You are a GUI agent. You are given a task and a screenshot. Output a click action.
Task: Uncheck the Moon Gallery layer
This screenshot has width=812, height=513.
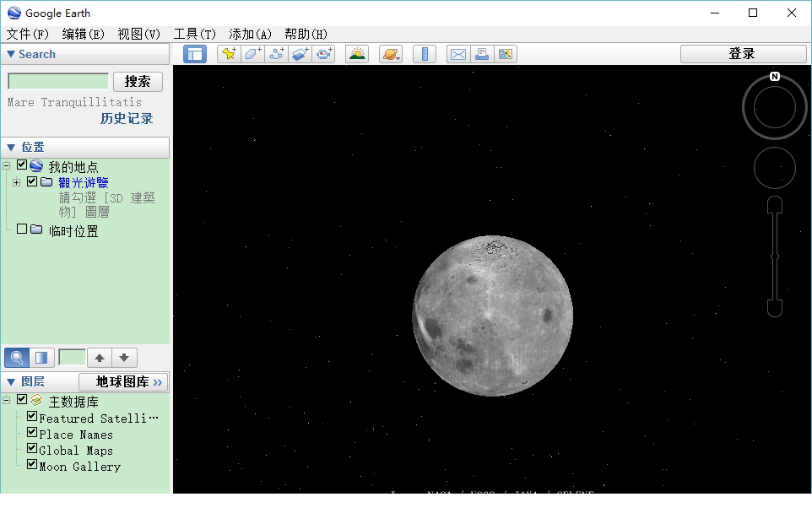click(x=32, y=464)
